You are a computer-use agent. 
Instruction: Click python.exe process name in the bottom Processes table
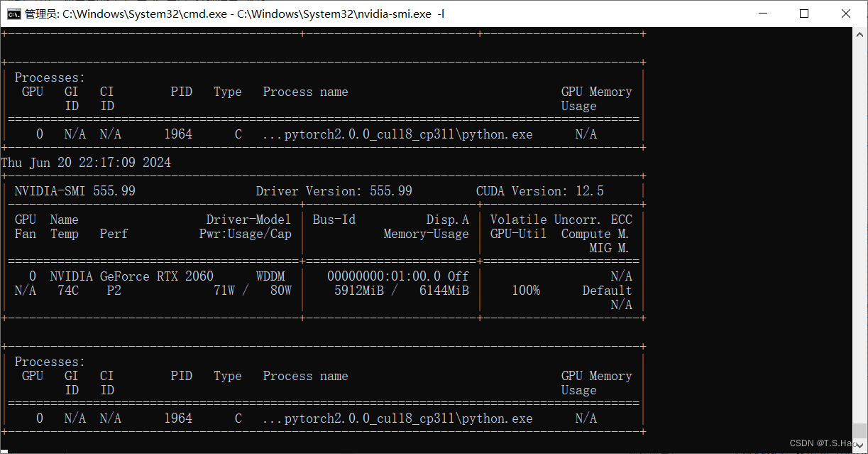398,418
